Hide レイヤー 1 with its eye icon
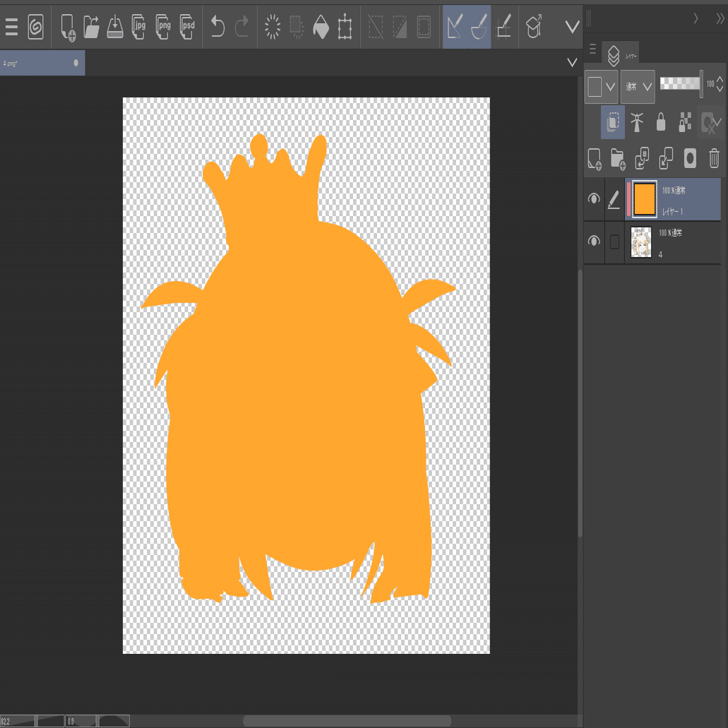 [594, 198]
